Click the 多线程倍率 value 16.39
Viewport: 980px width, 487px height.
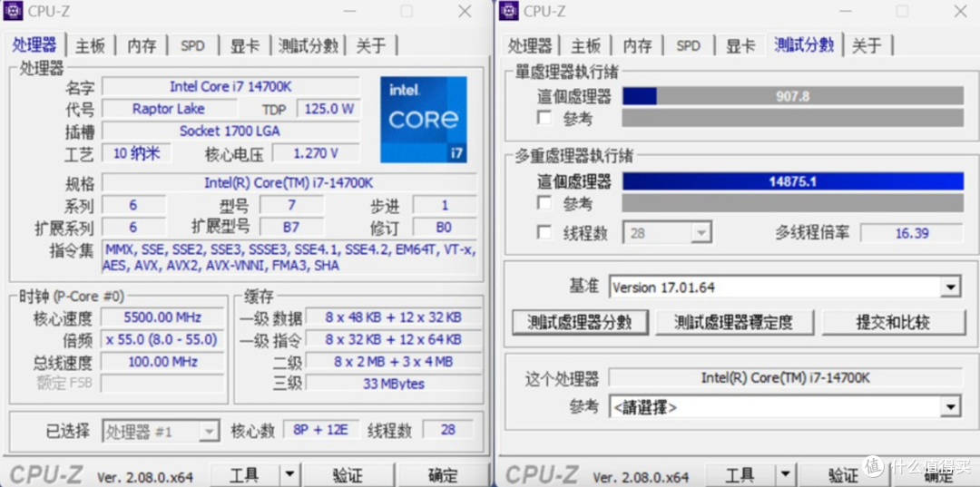point(911,233)
